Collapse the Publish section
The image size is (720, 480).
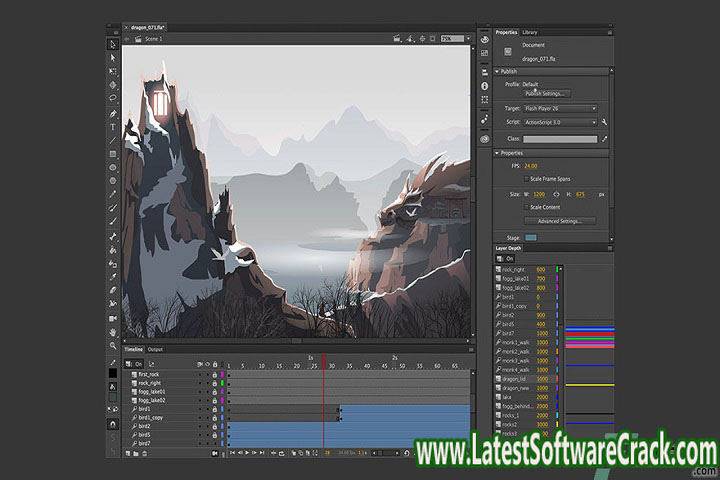pyautogui.click(x=499, y=71)
